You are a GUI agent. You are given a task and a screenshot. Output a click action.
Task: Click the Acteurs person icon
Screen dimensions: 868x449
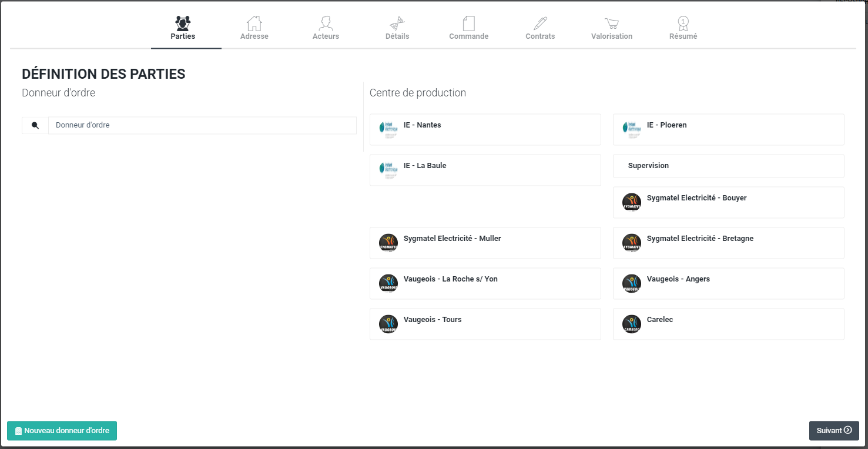pos(326,24)
